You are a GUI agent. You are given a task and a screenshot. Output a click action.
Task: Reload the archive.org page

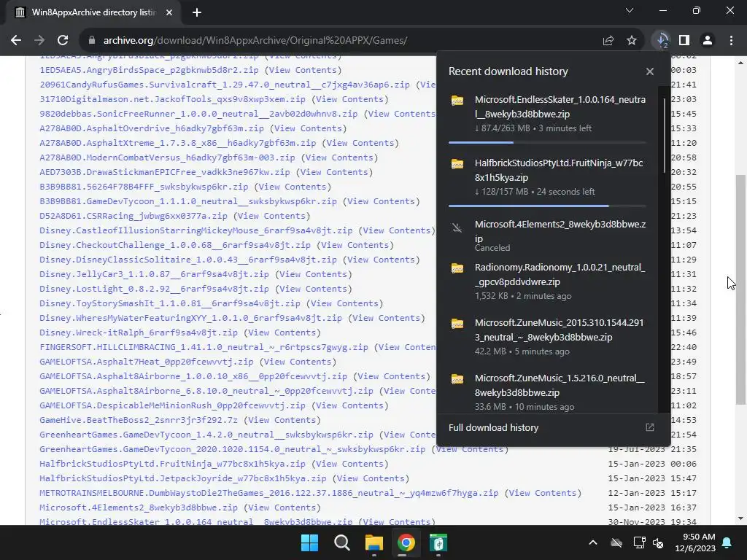click(63, 41)
